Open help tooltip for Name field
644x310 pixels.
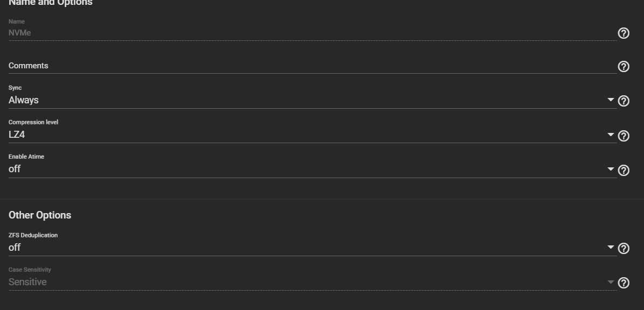tap(624, 33)
